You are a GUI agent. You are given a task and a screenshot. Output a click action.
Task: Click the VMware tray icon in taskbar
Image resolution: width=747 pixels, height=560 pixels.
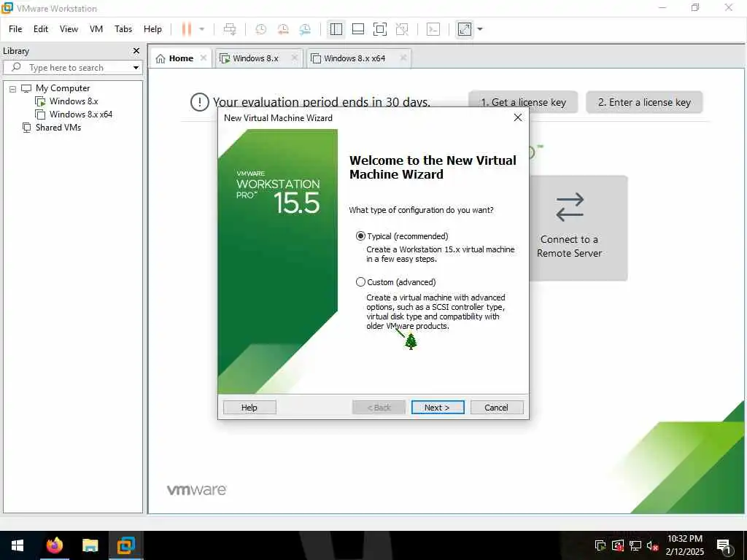[x=600, y=545]
